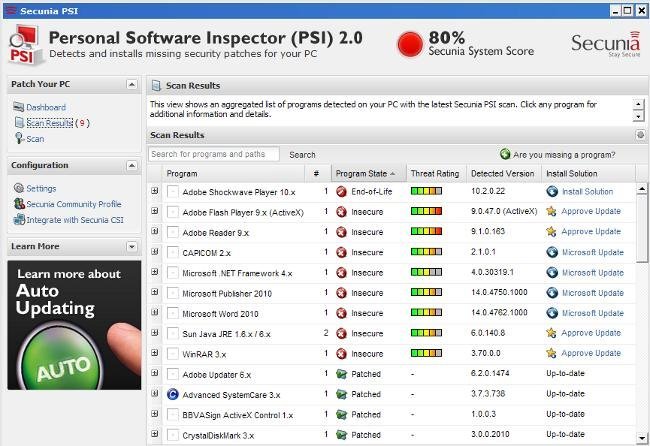The image size is (650, 446).
Task: Click Install Solution for Shockwave Player
Action: pyautogui.click(x=587, y=191)
